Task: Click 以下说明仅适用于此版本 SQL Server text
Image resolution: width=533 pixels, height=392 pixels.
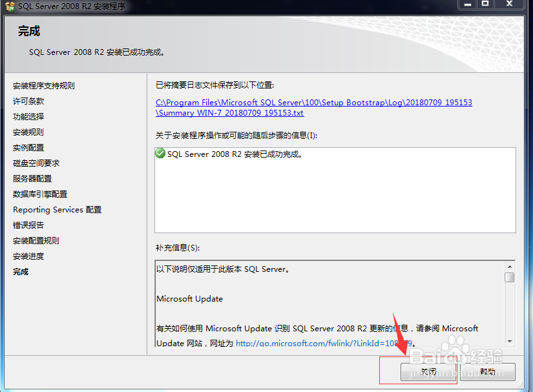Action: pyautogui.click(x=223, y=269)
